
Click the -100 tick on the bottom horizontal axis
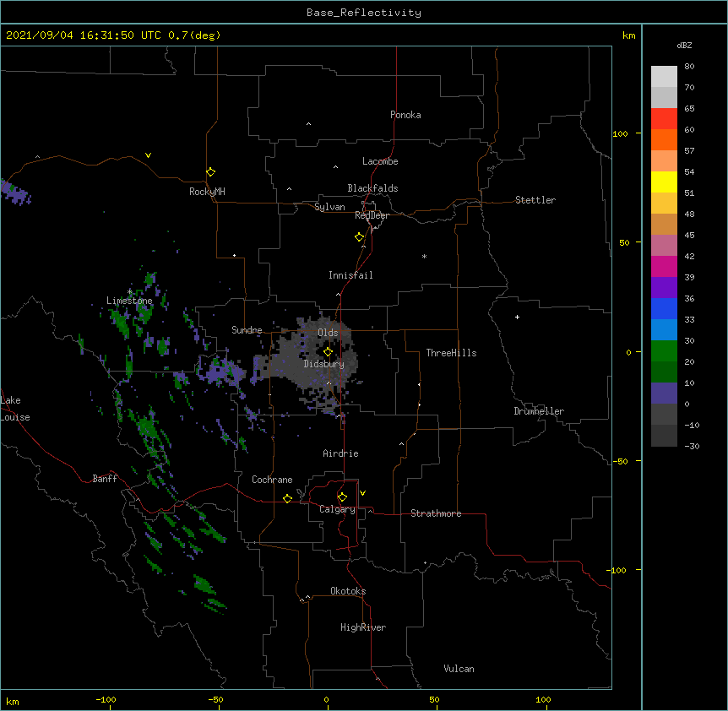(106, 699)
